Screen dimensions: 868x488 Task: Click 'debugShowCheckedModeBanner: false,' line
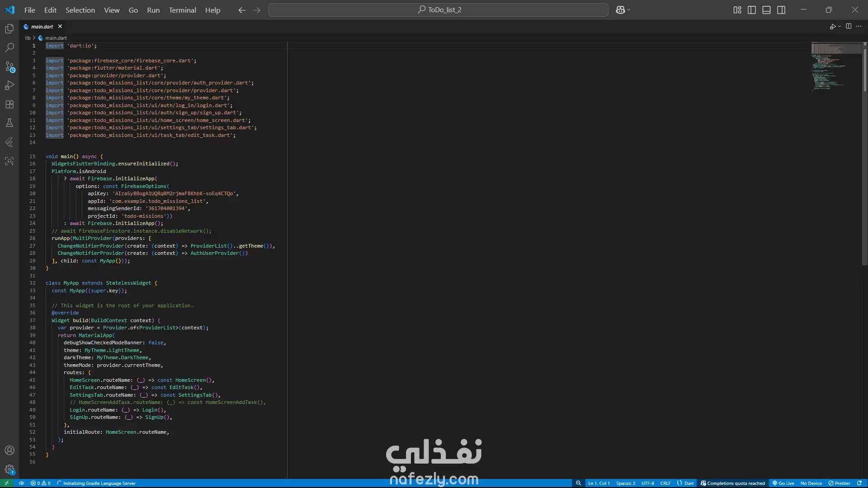click(x=115, y=343)
